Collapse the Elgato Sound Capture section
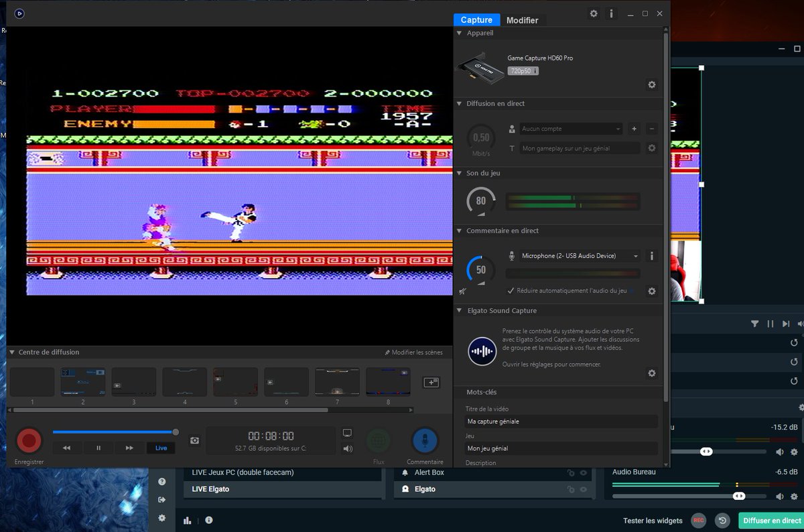This screenshot has width=804, height=532. [x=460, y=311]
